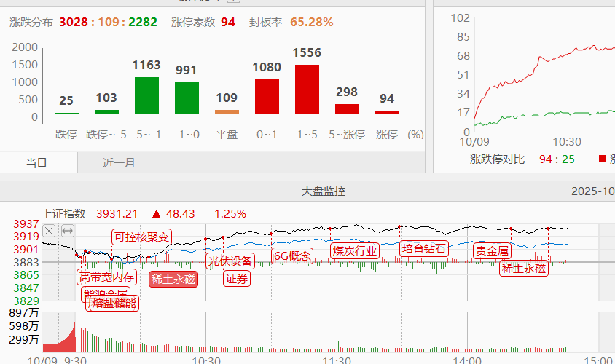
Task: Select the 煤炭行业 event label
Action: click(x=355, y=251)
